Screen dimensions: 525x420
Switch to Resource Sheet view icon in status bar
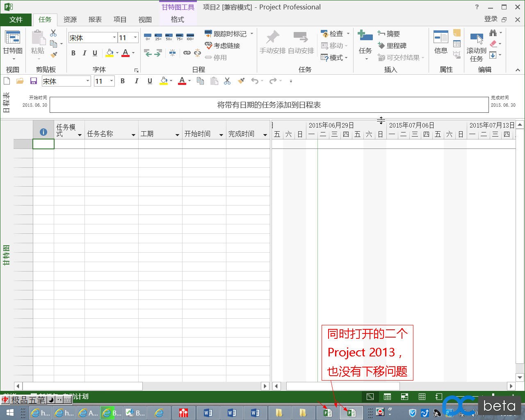tap(422, 397)
